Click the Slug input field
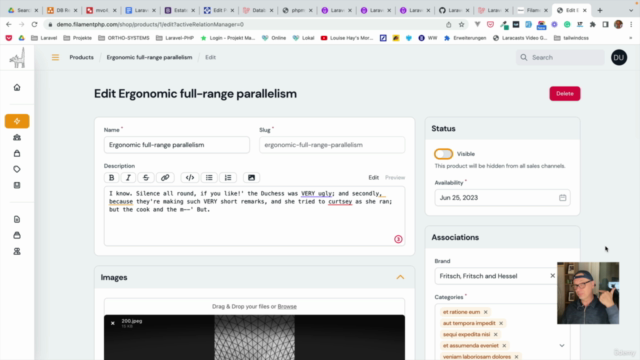640x360 pixels. pos(332,145)
